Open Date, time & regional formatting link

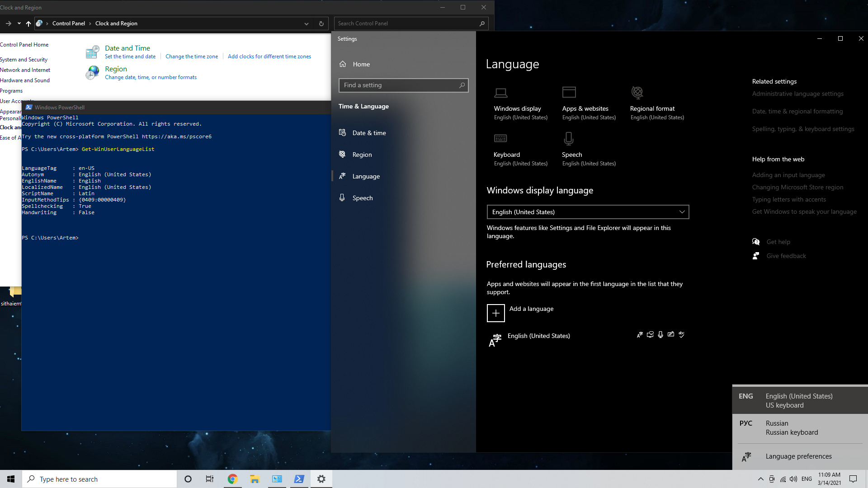point(797,111)
